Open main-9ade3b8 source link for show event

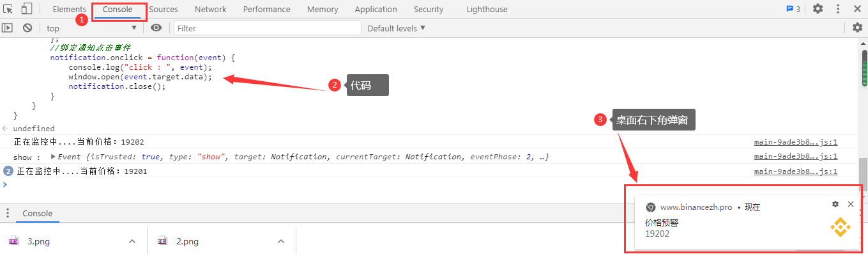point(795,157)
